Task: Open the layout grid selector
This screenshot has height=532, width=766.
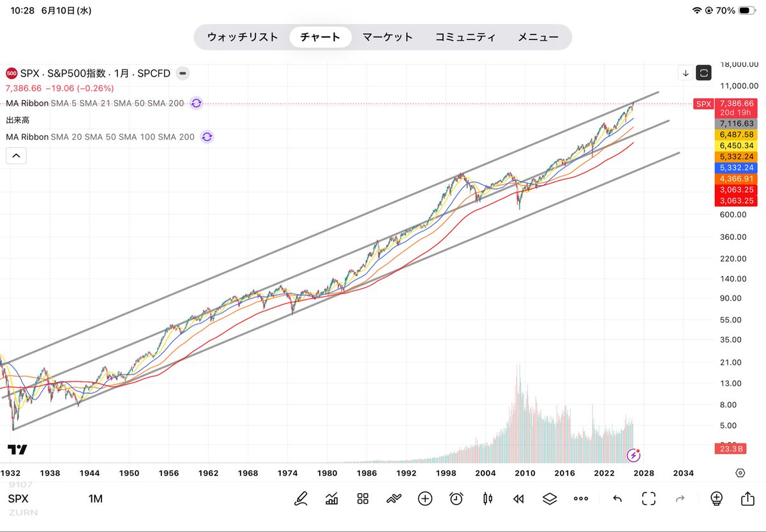Action: click(363, 499)
